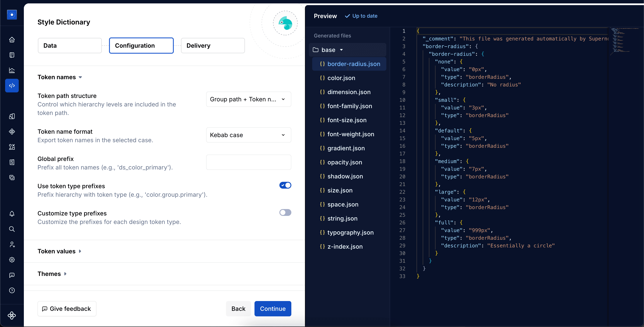Disable Use token type prefixes toggle
Viewport: 644px width, 327px height.
(285, 185)
